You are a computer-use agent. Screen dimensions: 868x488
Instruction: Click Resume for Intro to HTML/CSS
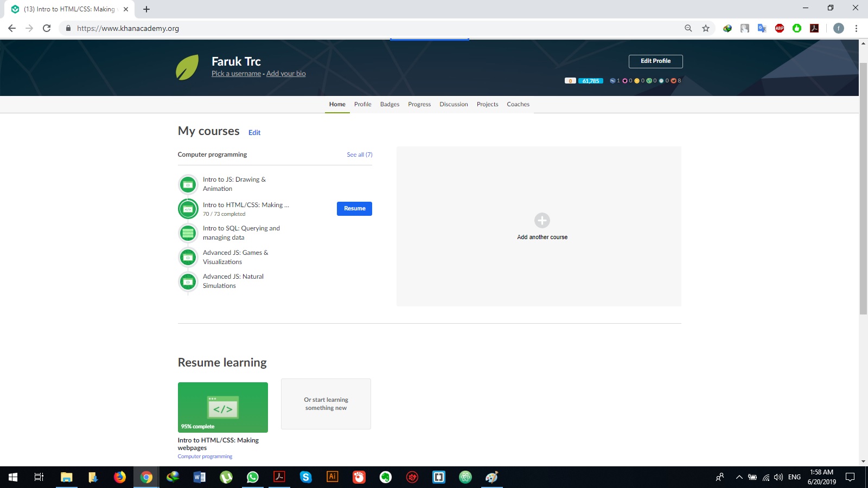(354, 209)
